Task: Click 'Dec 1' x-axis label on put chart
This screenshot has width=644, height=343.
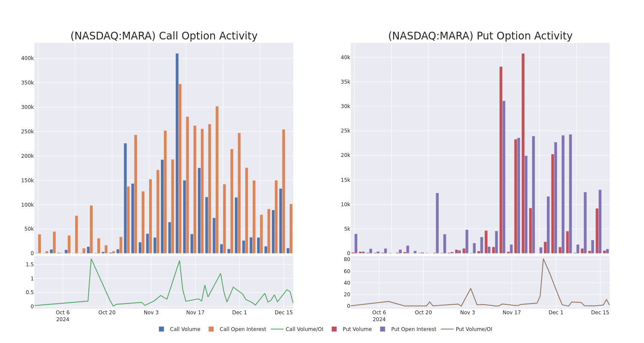Action: pyautogui.click(x=556, y=313)
